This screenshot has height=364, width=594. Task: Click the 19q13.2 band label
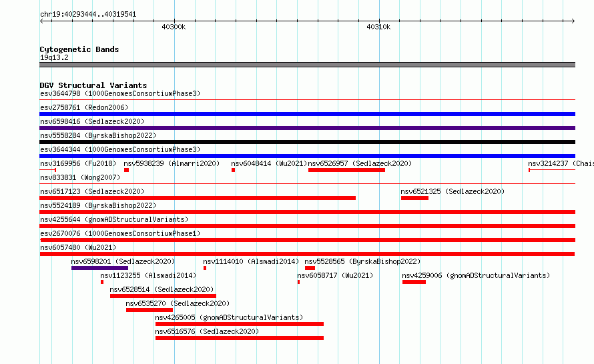pos(54,57)
